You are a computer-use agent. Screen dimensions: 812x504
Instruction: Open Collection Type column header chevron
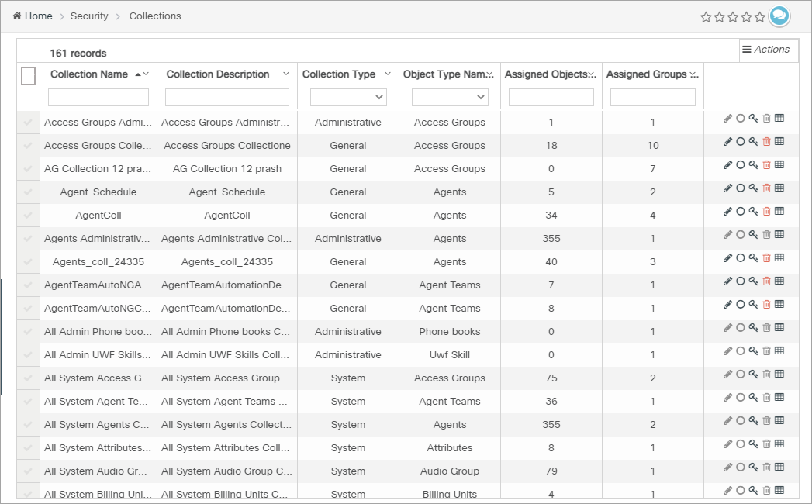[387, 74]
